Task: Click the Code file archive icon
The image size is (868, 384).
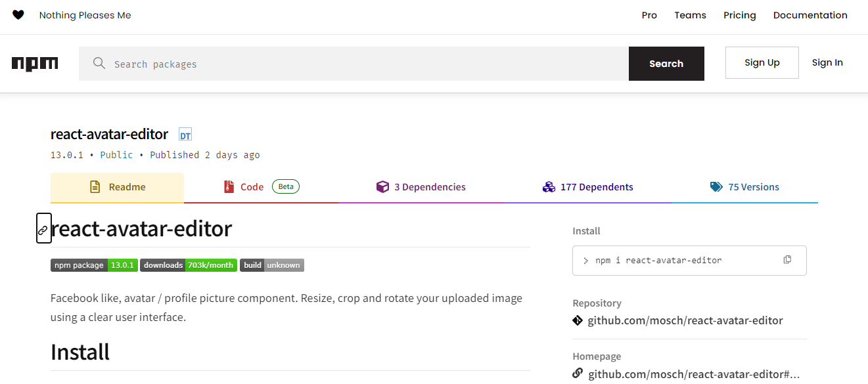Action: tap(229, 187)
